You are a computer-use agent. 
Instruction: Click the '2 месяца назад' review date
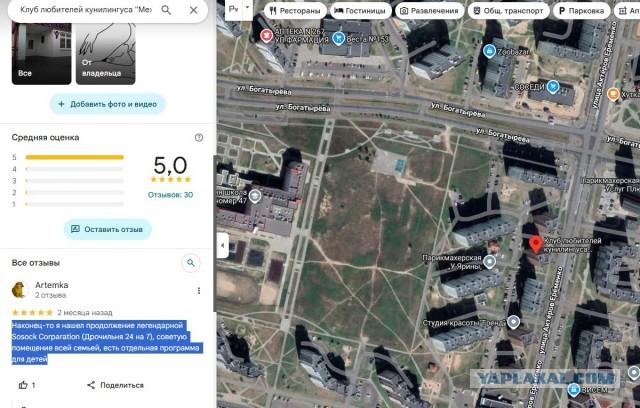coord(85,313)
